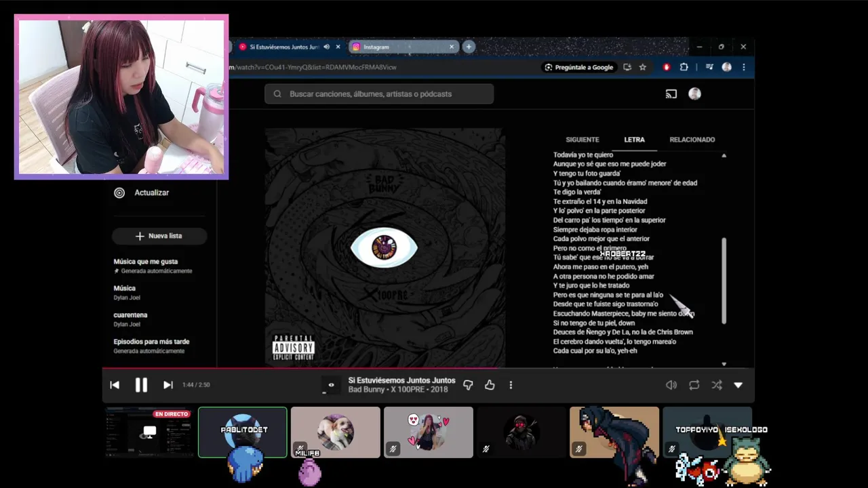Like the song with thumbs-up icon
This screenshot has width=868, height=488.
click(490, 385)
